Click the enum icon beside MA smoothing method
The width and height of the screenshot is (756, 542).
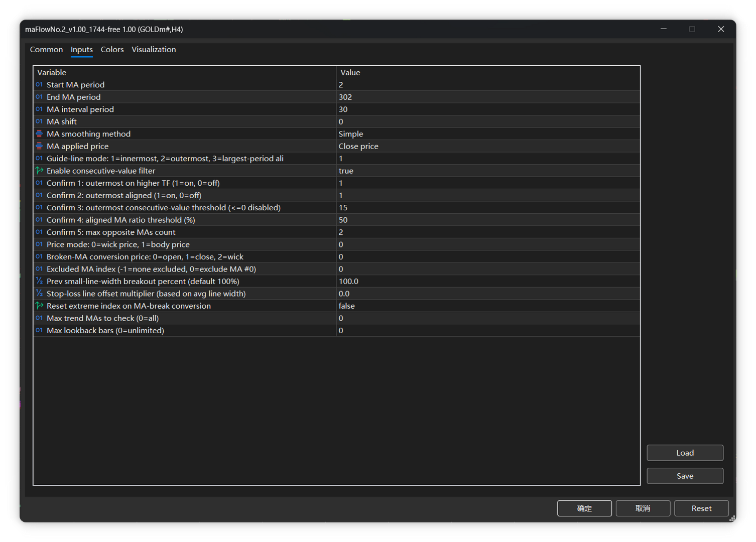point(39,133)
